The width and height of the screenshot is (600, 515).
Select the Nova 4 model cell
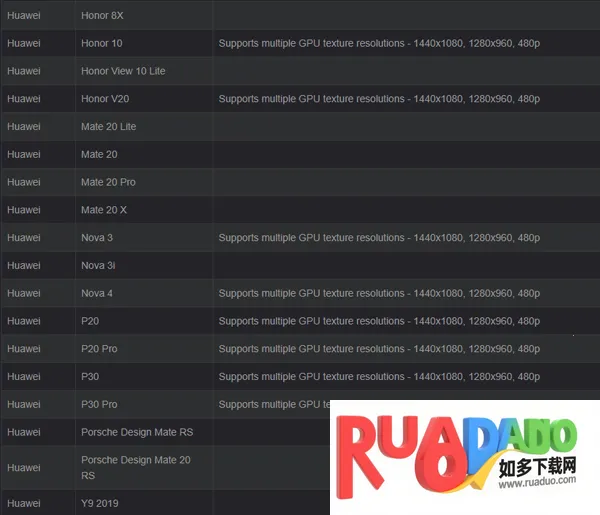[97, 293]
